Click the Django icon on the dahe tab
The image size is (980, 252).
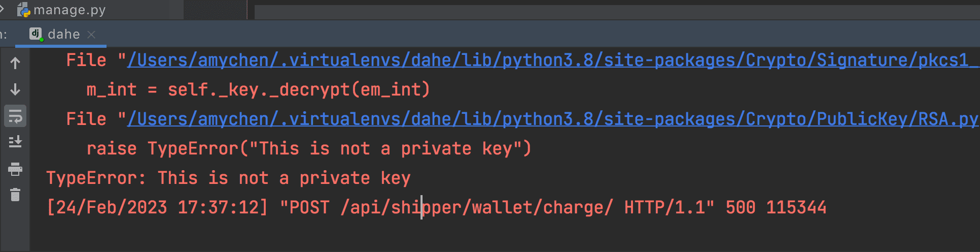[36, 34]
